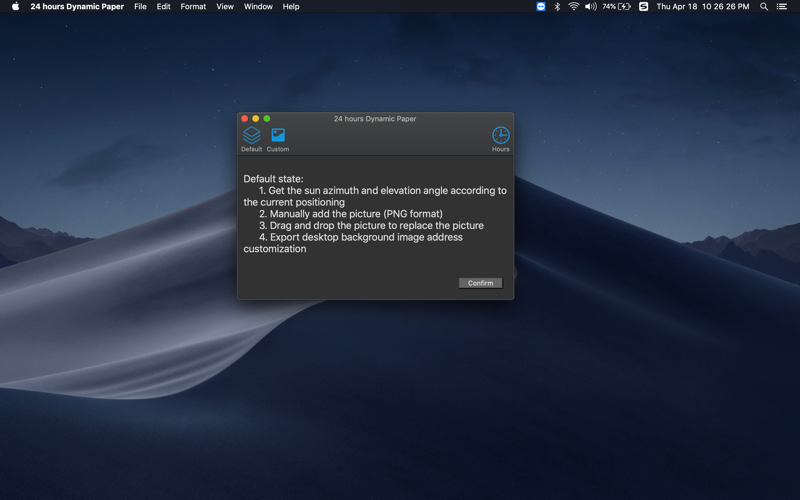Click the S input method icon

[643, 7]
